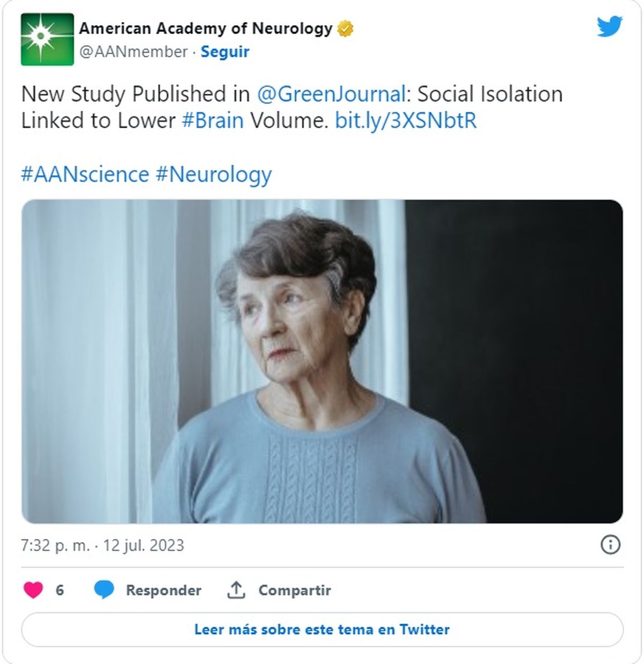Click the Responder reply button
Viewport: 644px width, 664px height.
(163, 590)
